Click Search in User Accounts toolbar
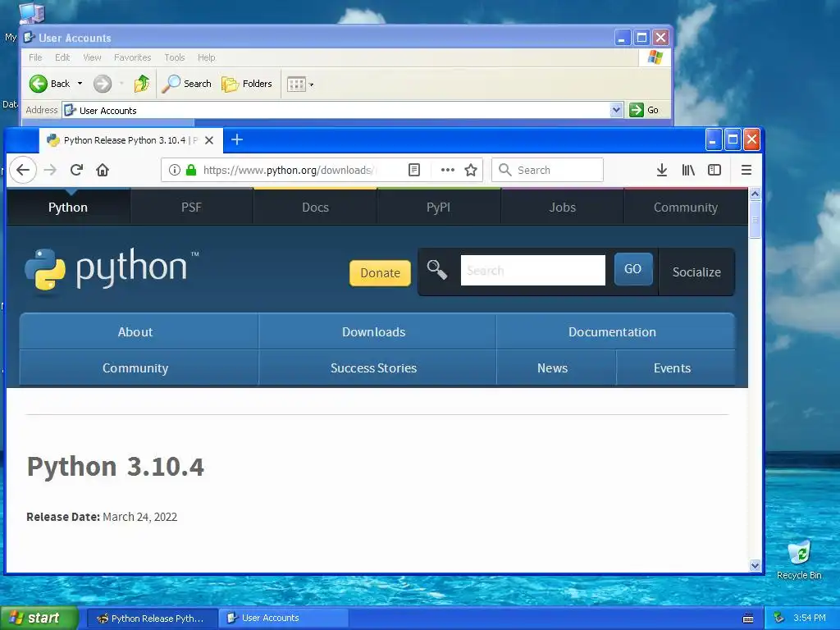 coord(186,84)
